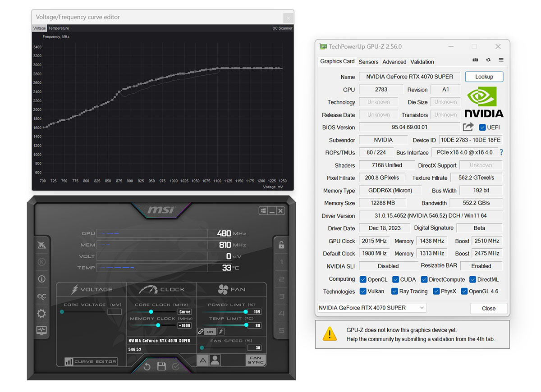Viewport: 541px width, 392px height.
Task: Toggle the DirectML checkbox
Action: coord(472,279)
